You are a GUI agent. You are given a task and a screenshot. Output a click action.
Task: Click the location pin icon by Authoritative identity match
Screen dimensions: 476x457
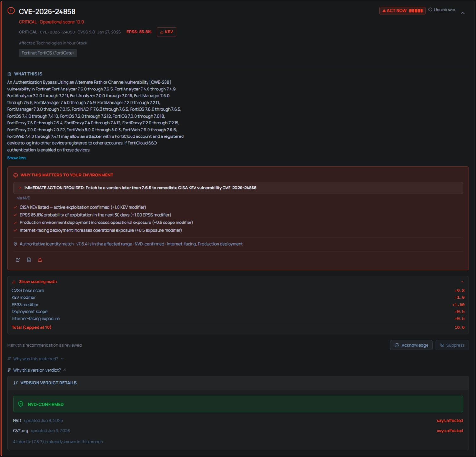point(15,244)
